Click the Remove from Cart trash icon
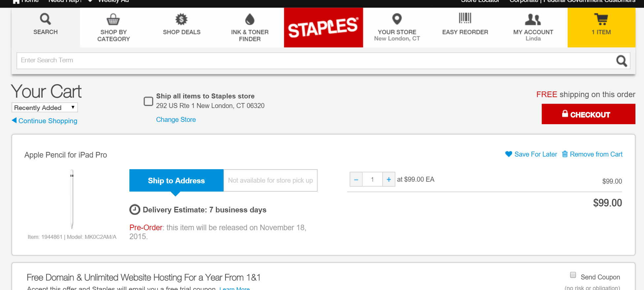The width and height of the screenshot is (644, 290). (565, 154)
